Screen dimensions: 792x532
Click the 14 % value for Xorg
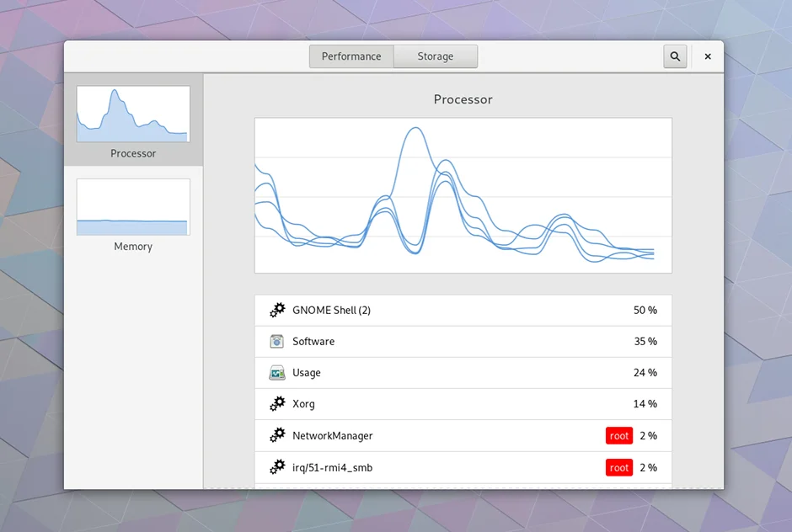[x=645, y=404]
